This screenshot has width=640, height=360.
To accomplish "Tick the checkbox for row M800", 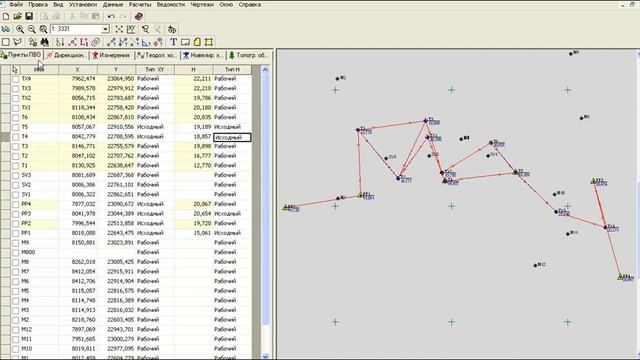I will [x=16, y=253].
